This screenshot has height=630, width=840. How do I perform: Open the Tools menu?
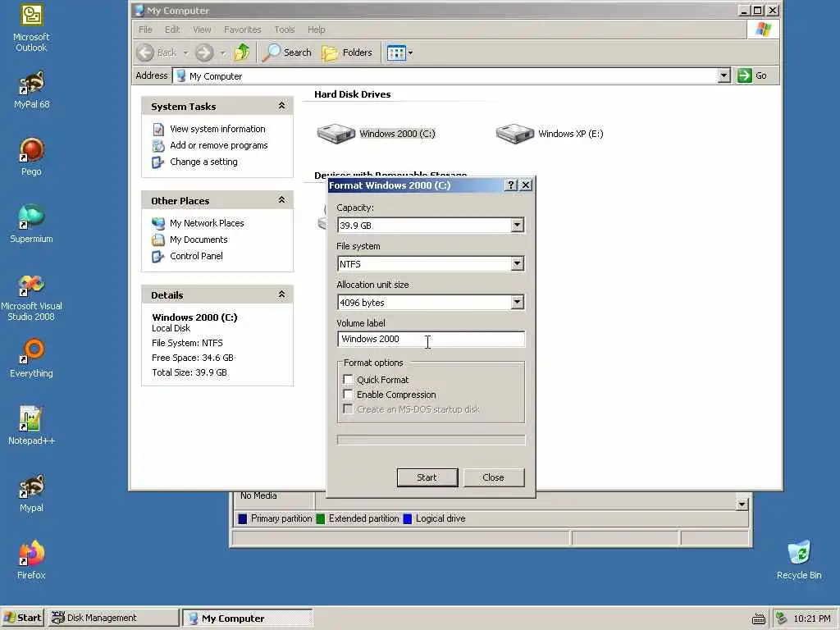coord(285,30)
